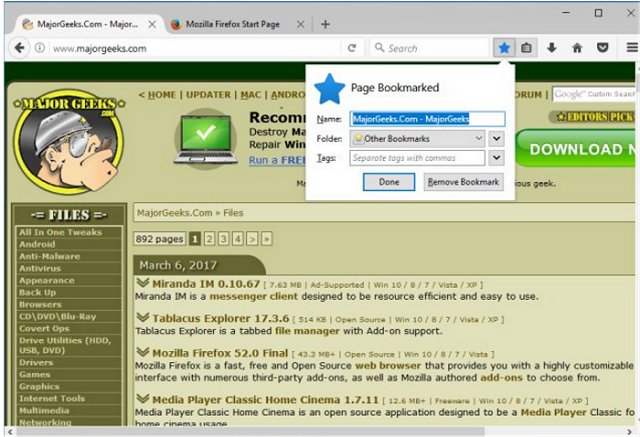Go to page 4 of files
This screenshot has width=640, height=437.
(238, 238)
